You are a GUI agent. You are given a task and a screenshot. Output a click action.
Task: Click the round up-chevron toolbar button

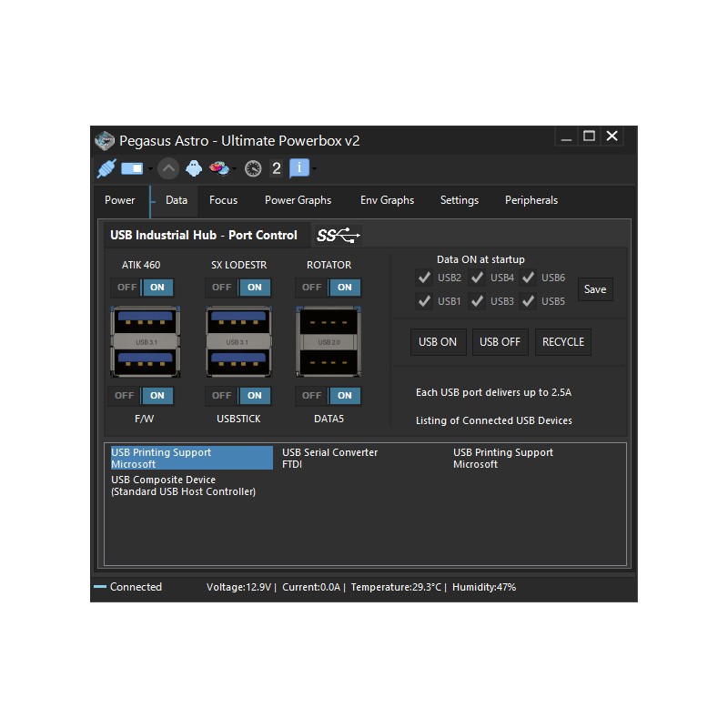click(x=168, y=168)
